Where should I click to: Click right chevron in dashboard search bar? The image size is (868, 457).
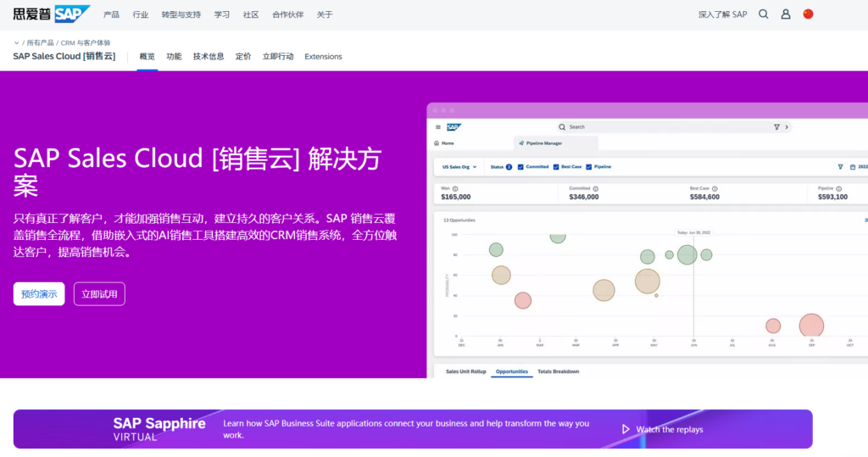point(787,127)
